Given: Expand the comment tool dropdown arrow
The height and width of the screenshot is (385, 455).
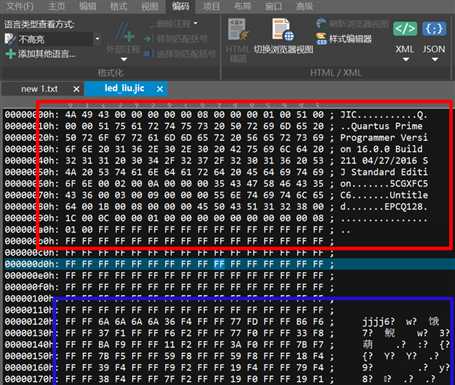Looking at the screenshot, I should [x=124, y=59].
